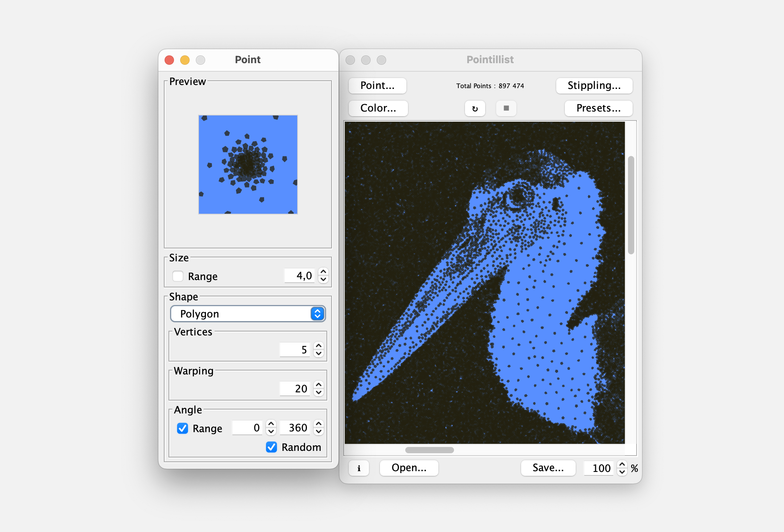Open the Color... settings
The height and width of the screenshot is (532, 784).
click(x=378, y=108)
